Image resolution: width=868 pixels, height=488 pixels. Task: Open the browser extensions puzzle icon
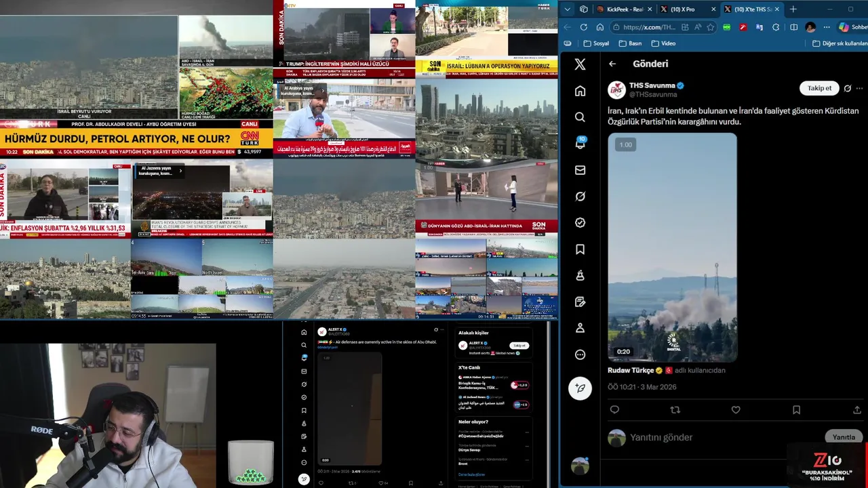point(776,27)
